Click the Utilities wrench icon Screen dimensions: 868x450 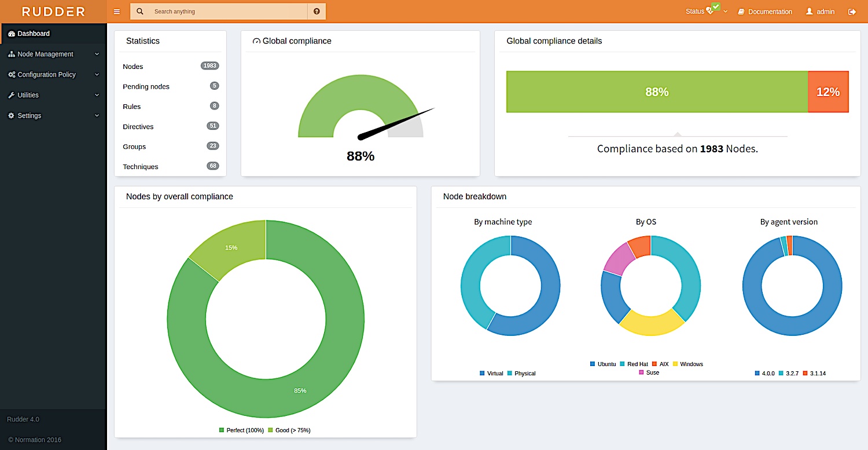pyautogui.click(x=12, y=95)
